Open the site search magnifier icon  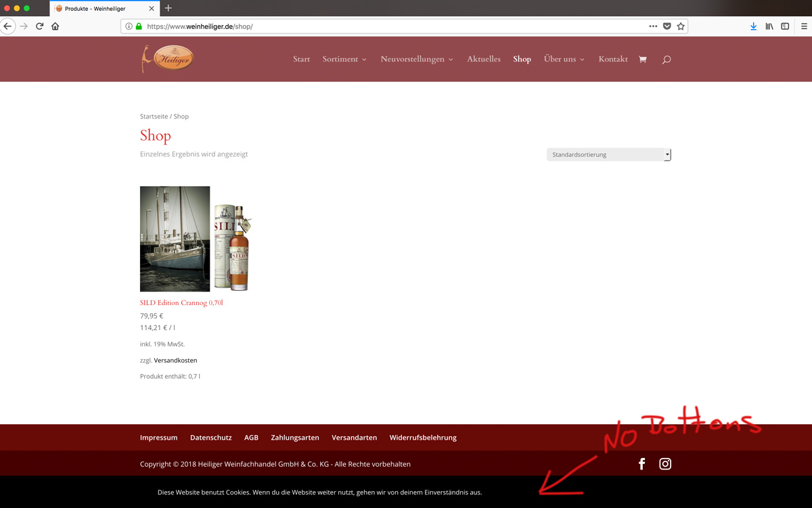pyautogui.click(x=667, y=60)
